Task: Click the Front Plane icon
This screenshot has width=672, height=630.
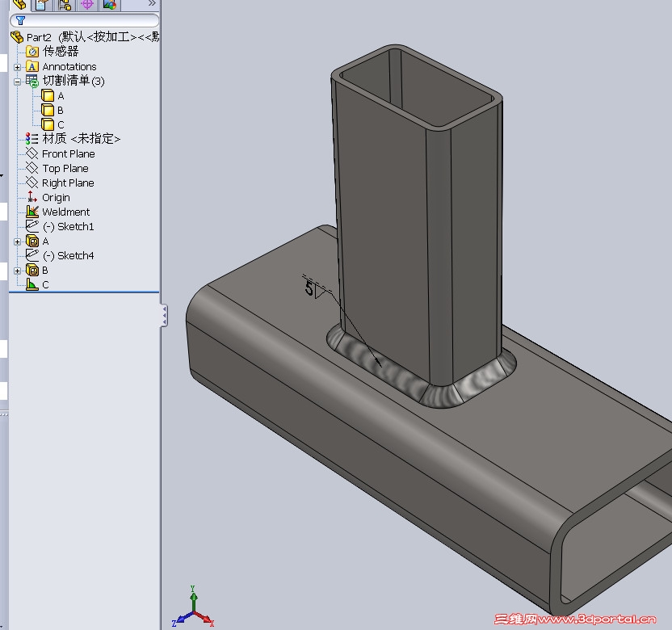Action: (32, 153)
